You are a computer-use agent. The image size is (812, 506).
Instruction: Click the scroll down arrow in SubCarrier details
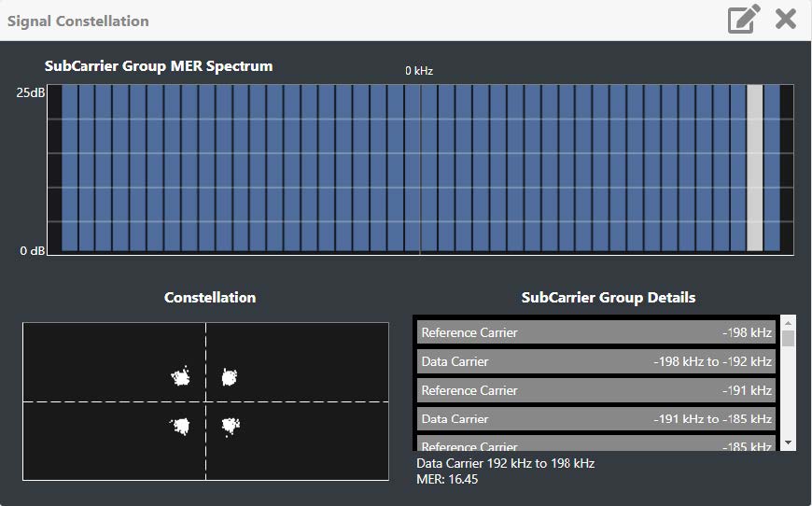(789, 443)
